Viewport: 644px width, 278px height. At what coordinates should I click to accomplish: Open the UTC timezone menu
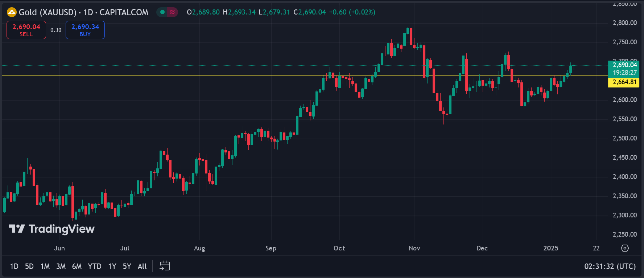(x=610, y=266)
